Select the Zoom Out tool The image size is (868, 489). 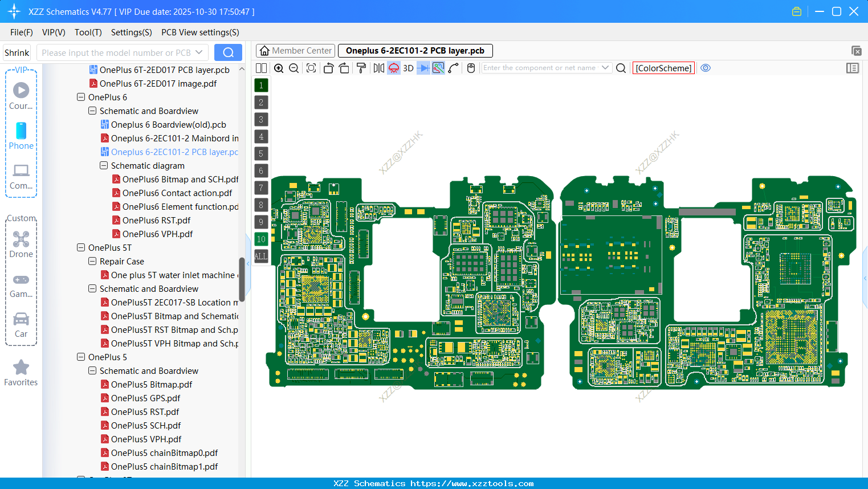[x=294, y=68]
